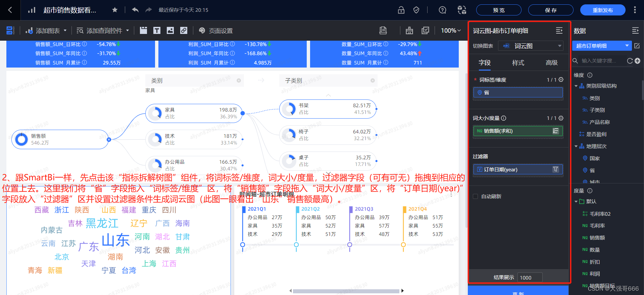Open 页面设置 page settings

pos(216,31)
